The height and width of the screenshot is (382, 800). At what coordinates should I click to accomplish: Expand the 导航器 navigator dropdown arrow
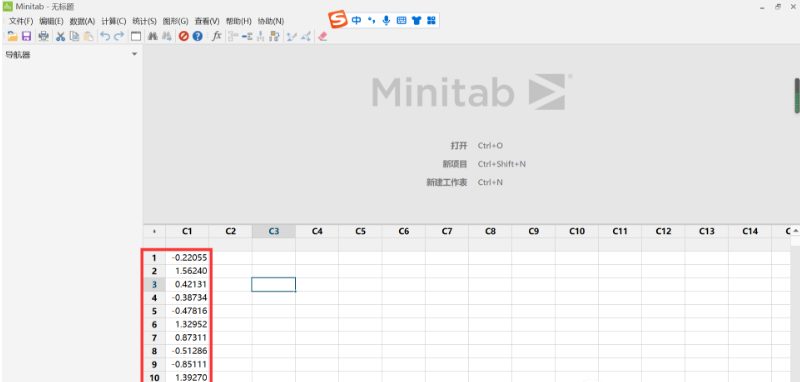[135, 54]
